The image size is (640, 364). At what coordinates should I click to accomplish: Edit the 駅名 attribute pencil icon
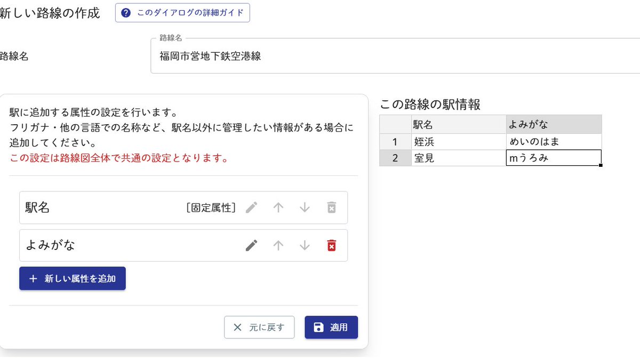pos(252,207)
